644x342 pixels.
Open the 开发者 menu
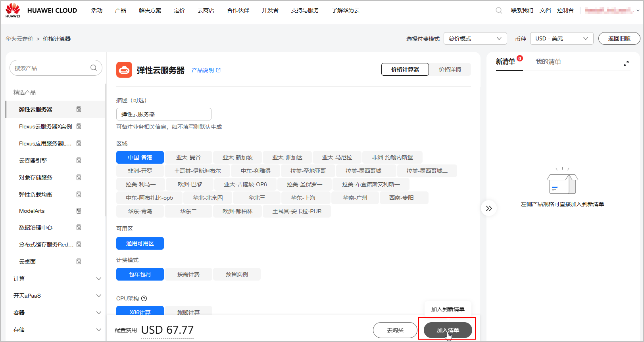[x=270, y=10]
